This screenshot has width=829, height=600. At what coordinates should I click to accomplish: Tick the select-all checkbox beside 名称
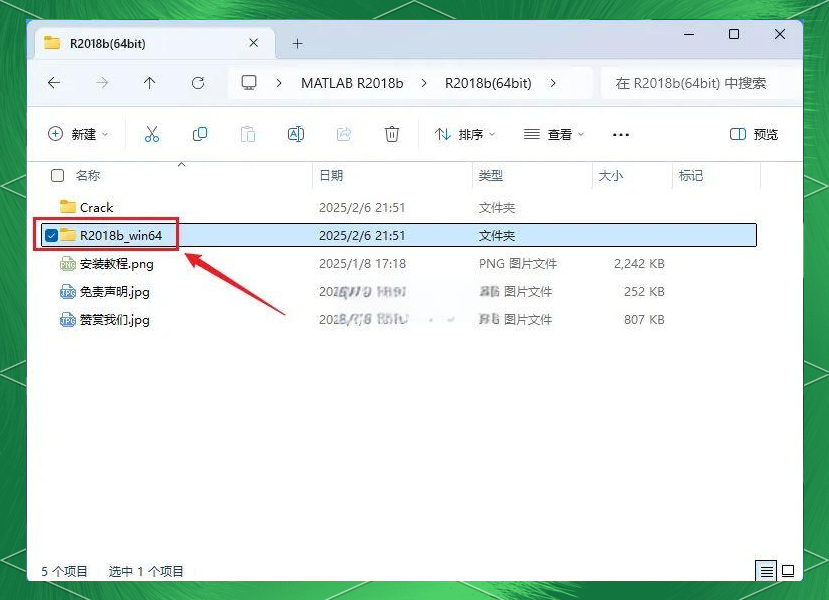(57, 176)
